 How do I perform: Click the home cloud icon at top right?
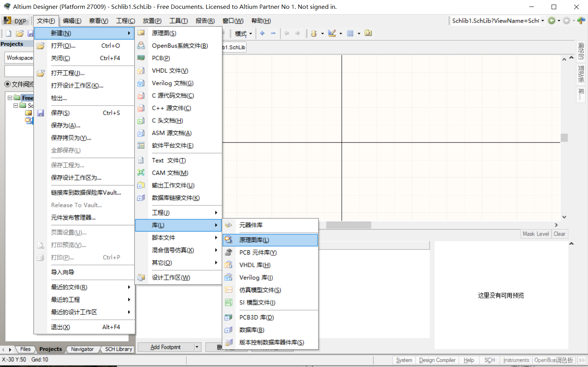pyautogui.click(x=581, y=20)
